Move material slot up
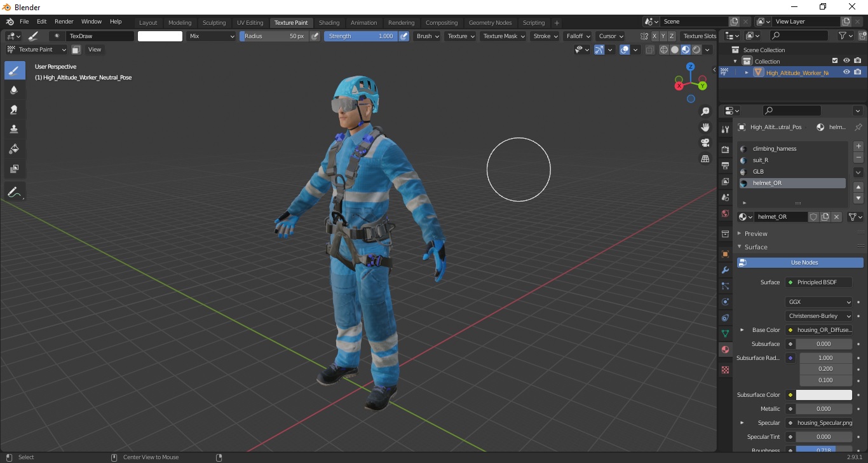Screen dimensions: 868x463 [x=858, y=188]
